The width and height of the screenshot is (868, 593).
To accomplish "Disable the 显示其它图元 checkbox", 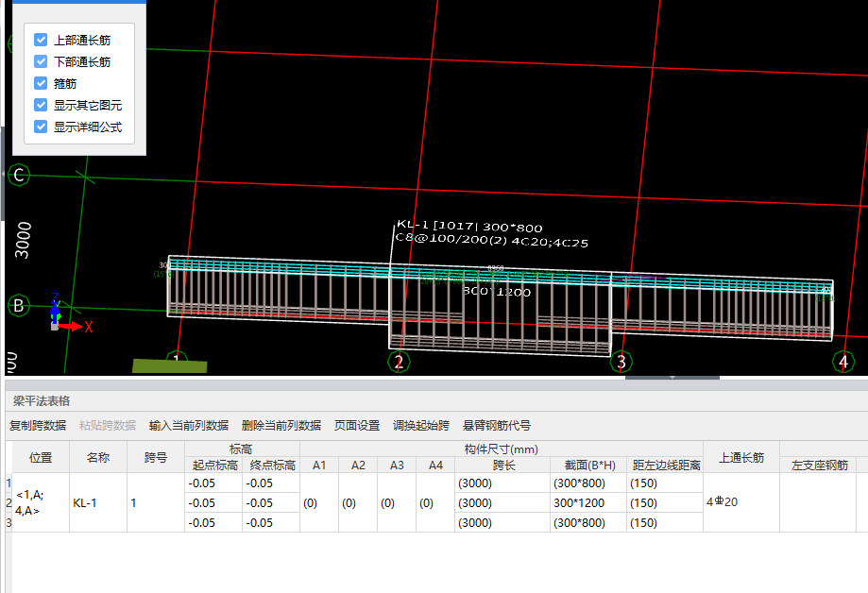I will [41, 105].
